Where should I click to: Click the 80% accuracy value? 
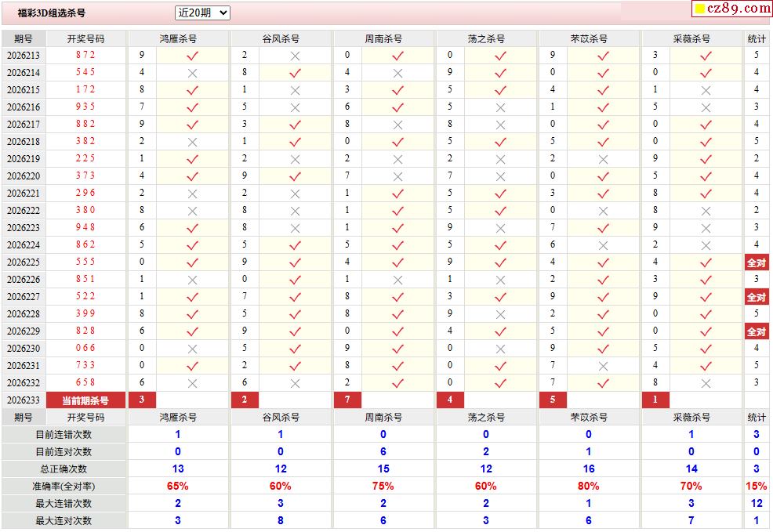[x=588, y=487]
